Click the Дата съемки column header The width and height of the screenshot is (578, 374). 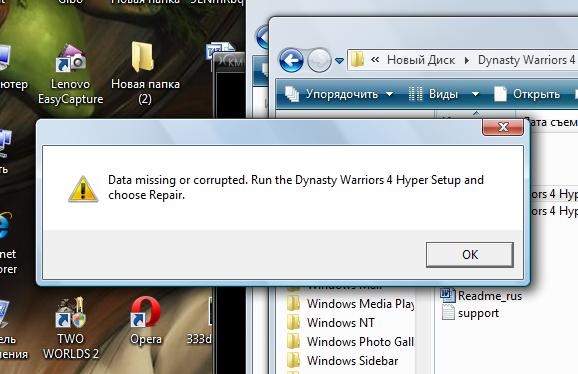(550, 122)
